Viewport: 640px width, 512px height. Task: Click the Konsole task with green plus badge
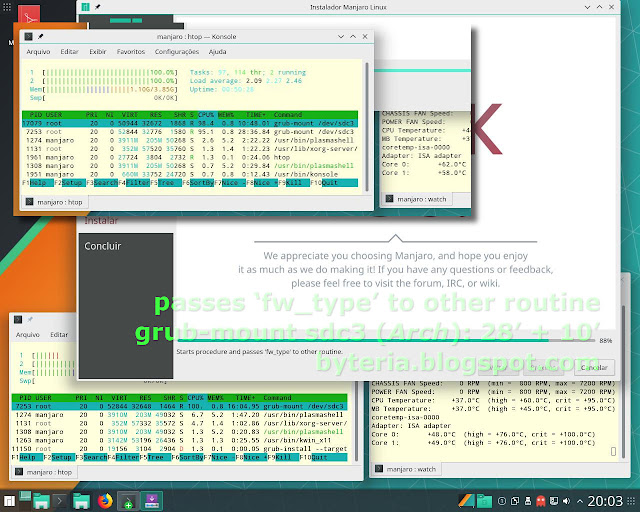128,501
